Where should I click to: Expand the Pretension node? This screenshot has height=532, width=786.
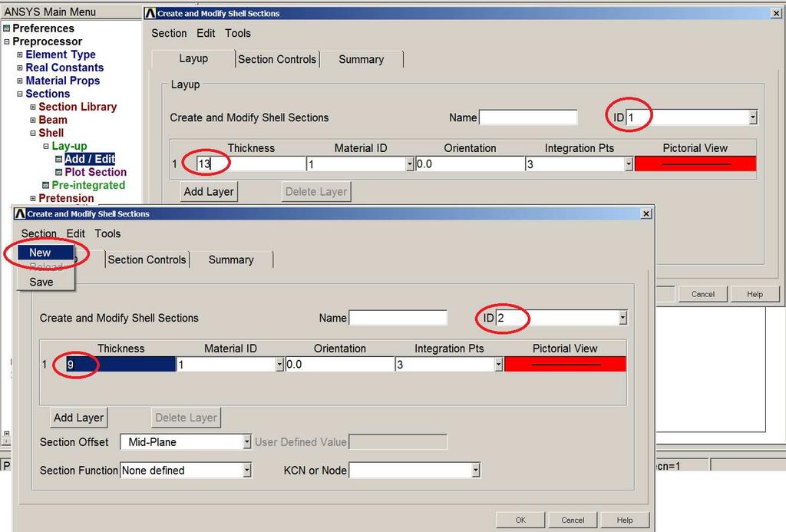32,198
